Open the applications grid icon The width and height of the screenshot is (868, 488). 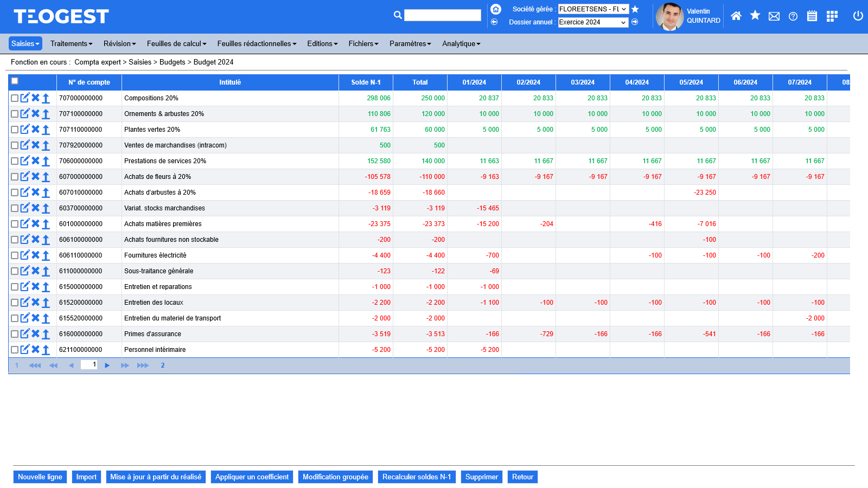[832, 16]
